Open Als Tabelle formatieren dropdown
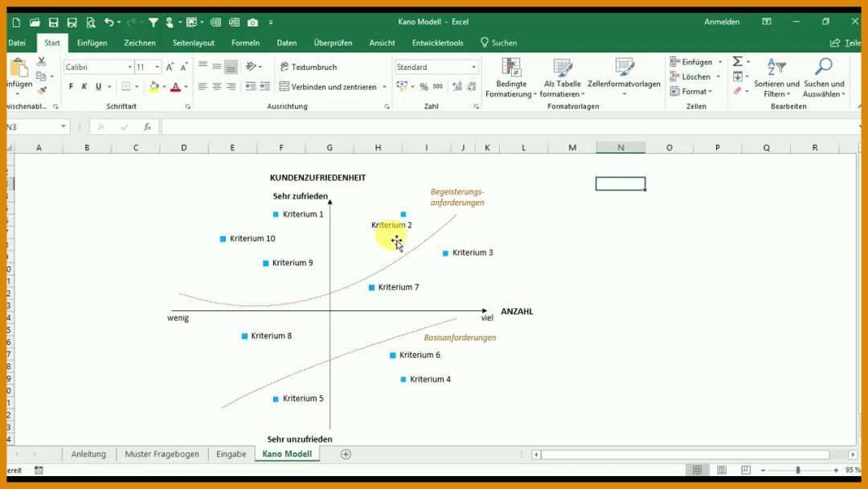 pos(563,78)
